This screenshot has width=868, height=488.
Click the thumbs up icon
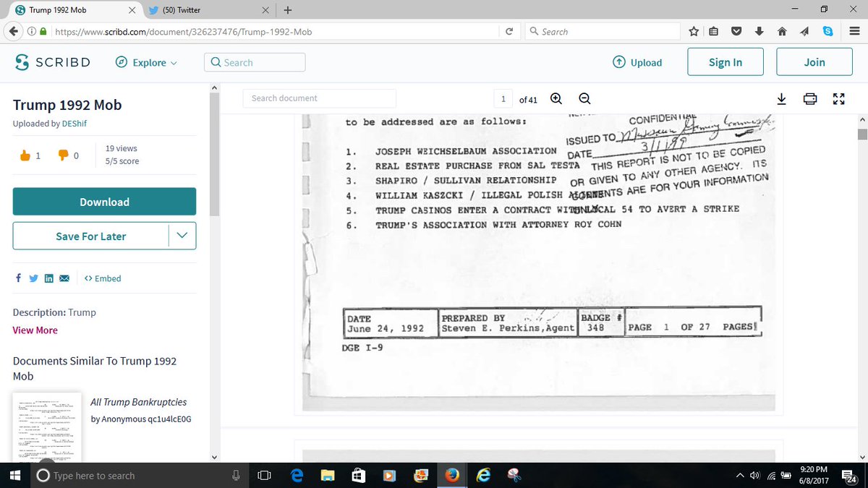(x=26, y=155)
